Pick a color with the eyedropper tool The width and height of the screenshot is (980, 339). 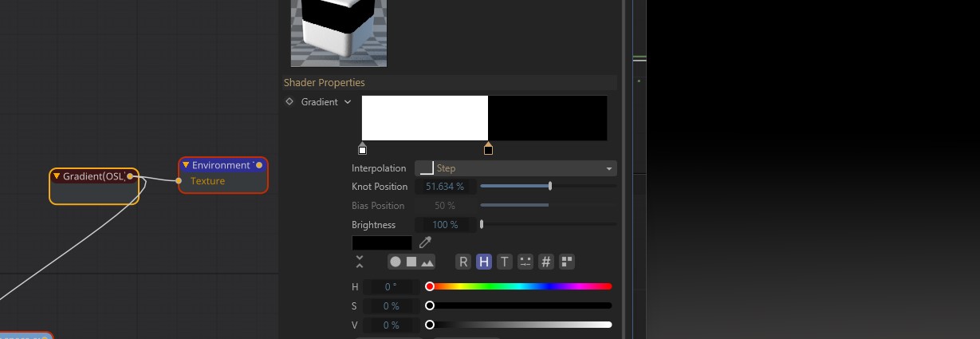pos(425,242)
